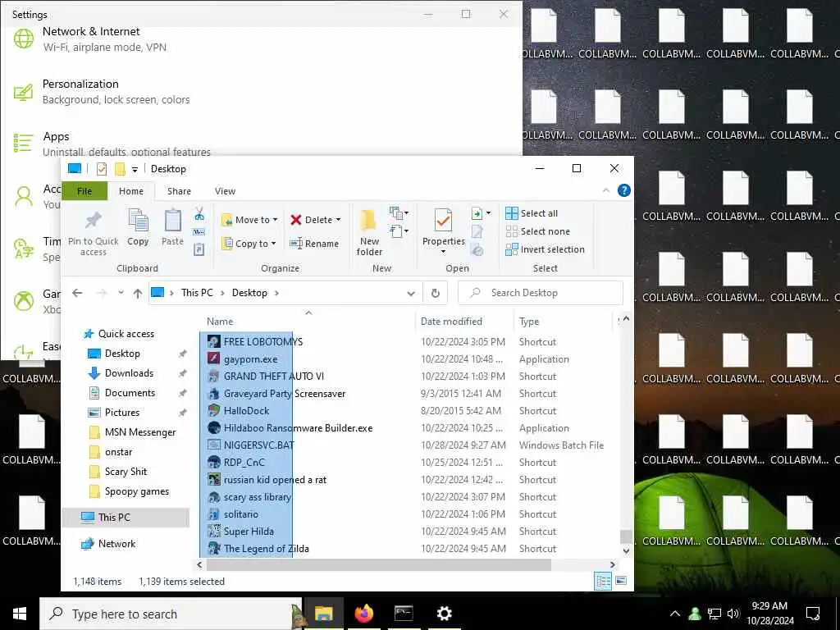Open the Command Prompt taskbar icon
Viewport: 840px width, 630px height.
(404, 614)
